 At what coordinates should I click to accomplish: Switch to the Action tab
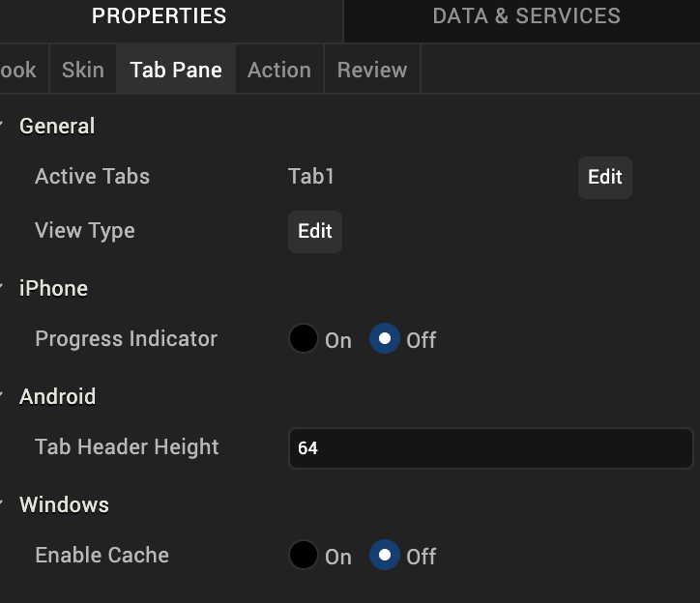pyautogui.click(x=278, y=71)
